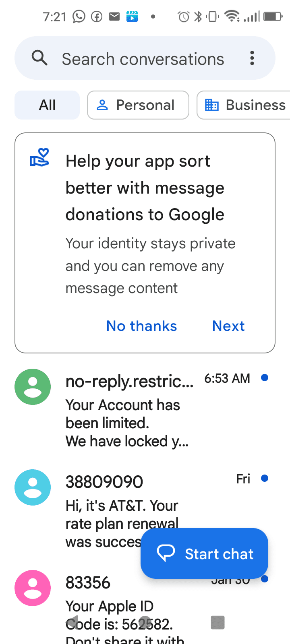Decline donations with No thanks
Image resolution: width=290 pixels, height=644 pixels.
[x=142, y=326]
